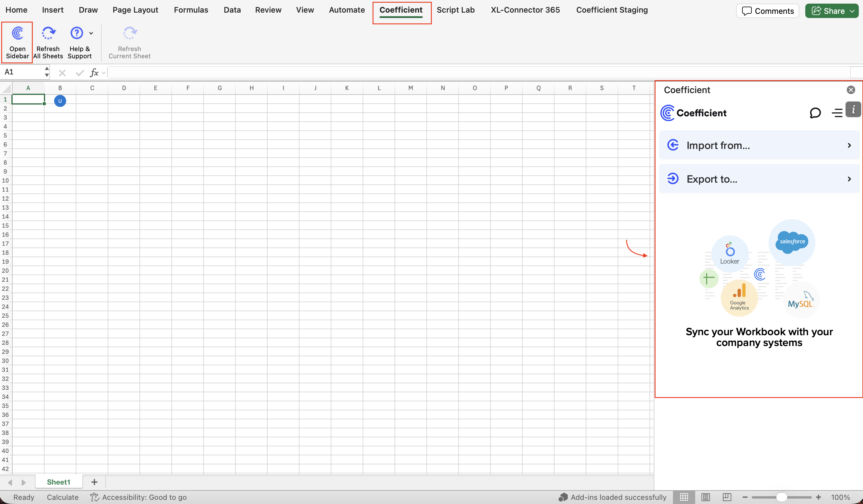Click the insert function fx icon
863x504 pixels.
coord(94,73)
